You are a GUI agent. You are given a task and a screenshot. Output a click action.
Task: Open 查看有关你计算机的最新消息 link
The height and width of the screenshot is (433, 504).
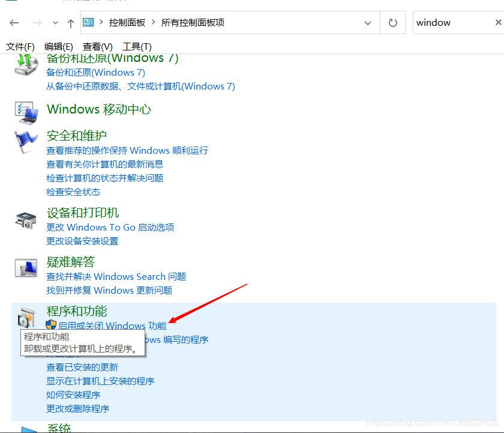[105, 165]
